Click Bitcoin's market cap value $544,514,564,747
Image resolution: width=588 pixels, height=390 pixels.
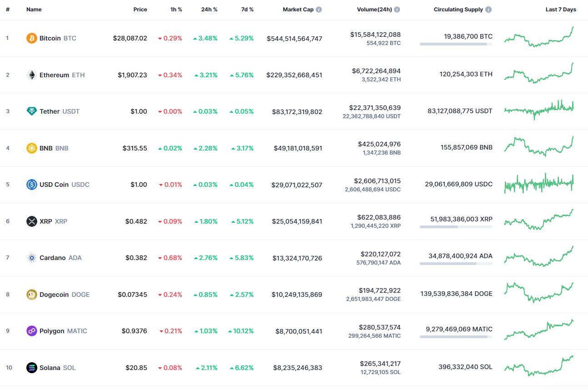294,39
